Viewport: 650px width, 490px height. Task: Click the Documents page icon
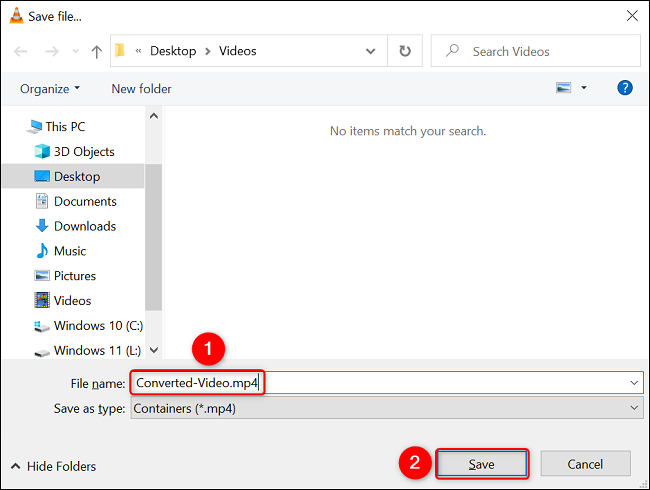(x=42, y=201)
